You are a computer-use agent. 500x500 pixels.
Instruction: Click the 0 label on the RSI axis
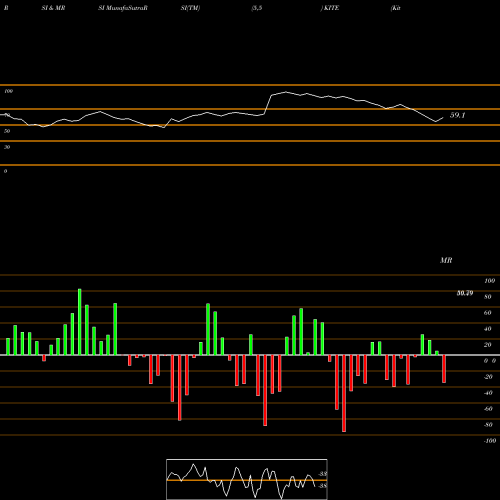coord(5,171)
